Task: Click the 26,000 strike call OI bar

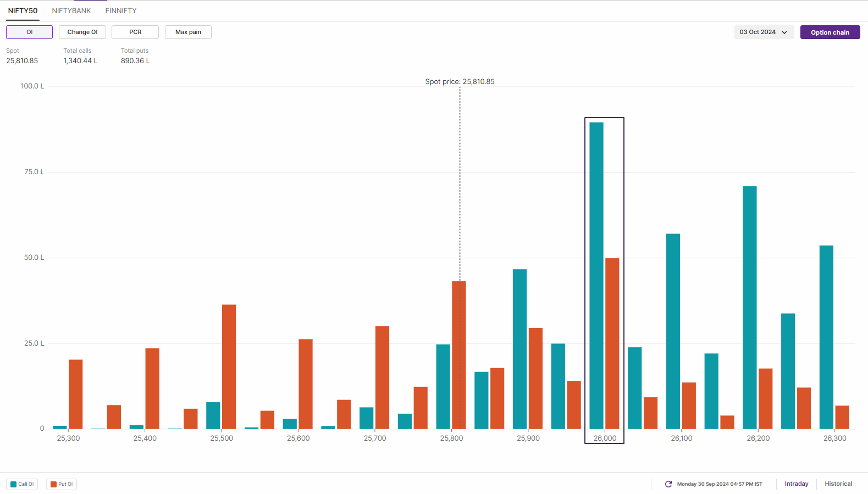Action: (x=596, y=275)
